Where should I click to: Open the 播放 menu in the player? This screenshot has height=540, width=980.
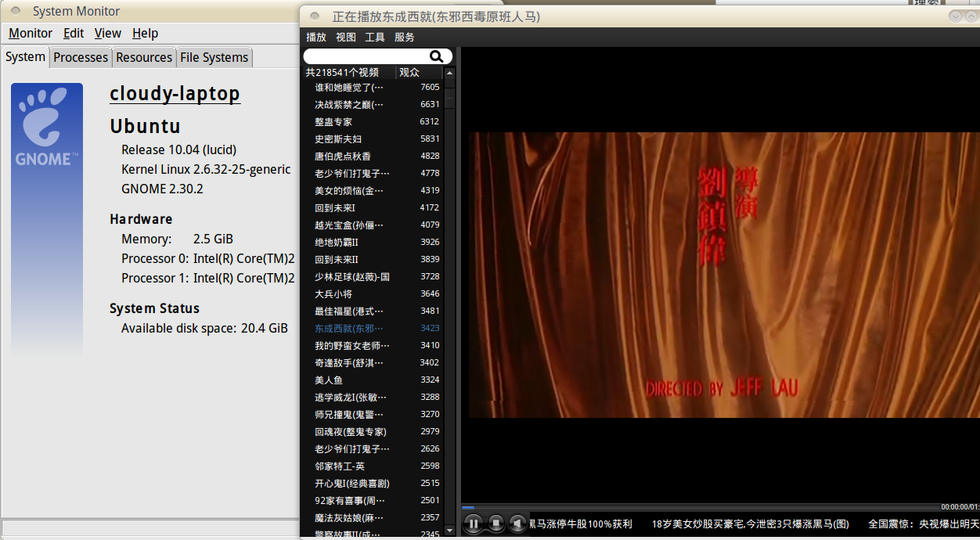click(x=316, y=37)
